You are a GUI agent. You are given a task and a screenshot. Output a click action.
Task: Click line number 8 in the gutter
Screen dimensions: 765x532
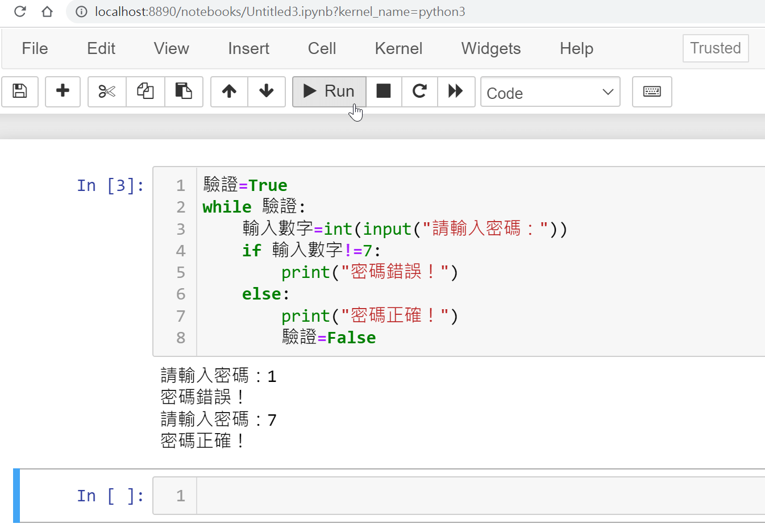[181, 338]
